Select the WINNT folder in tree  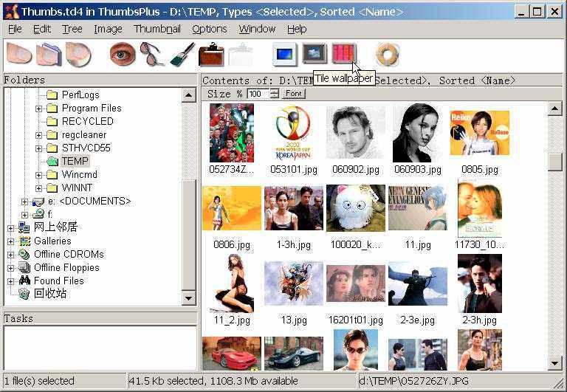[x=78, y=188]
